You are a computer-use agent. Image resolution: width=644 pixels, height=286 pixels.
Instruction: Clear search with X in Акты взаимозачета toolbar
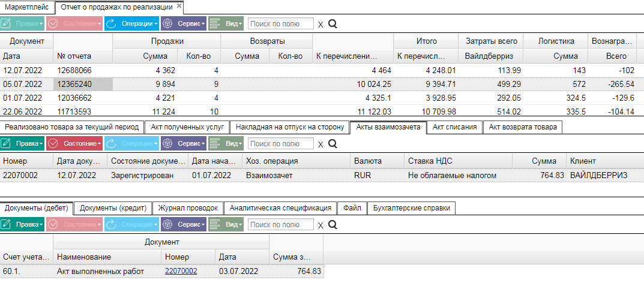[320, 144]
